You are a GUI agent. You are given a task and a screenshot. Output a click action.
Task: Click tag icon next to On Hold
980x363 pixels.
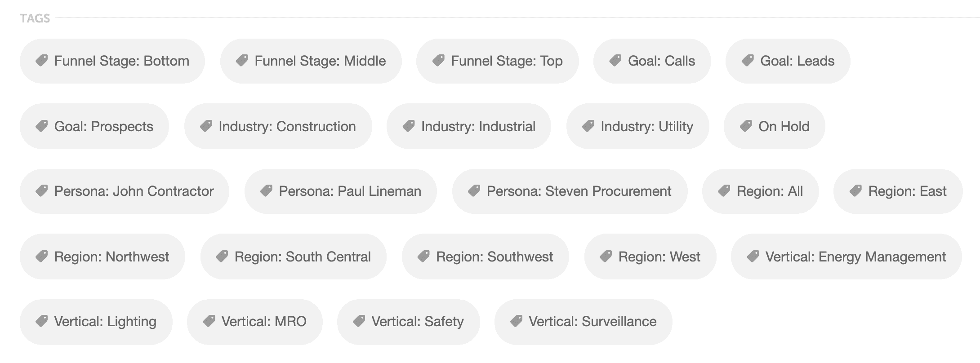click(746, 126)
